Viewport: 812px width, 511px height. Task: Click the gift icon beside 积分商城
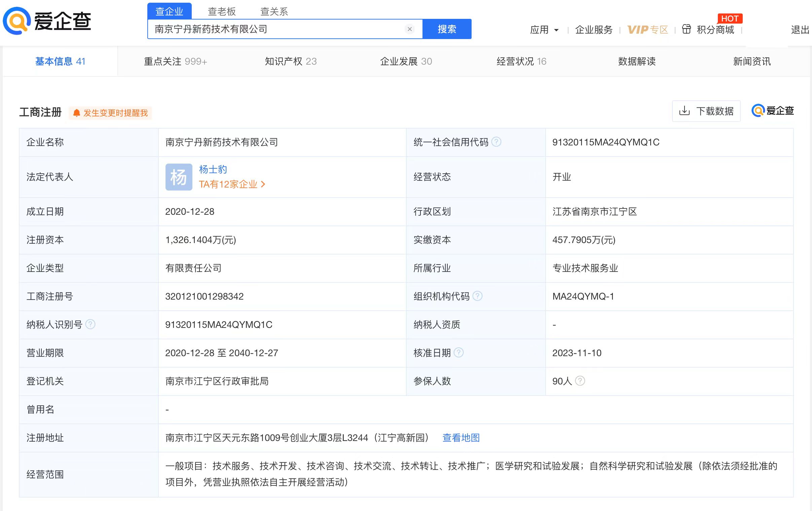pyautogui.click(x=686, y=29)
